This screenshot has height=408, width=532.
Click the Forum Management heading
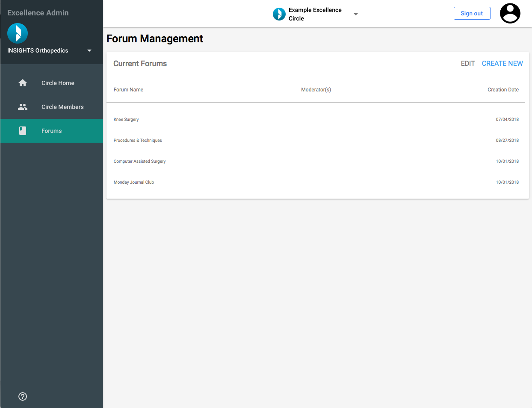click(155, 39)
